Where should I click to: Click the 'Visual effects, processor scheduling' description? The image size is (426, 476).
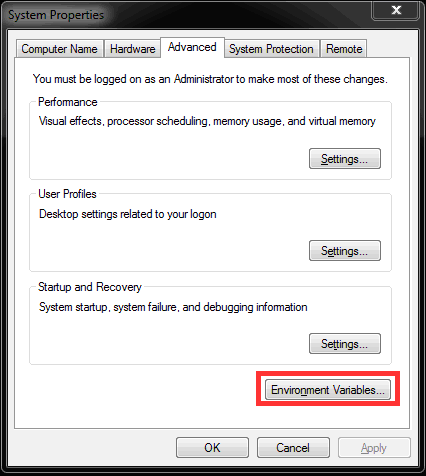(207, 121)
